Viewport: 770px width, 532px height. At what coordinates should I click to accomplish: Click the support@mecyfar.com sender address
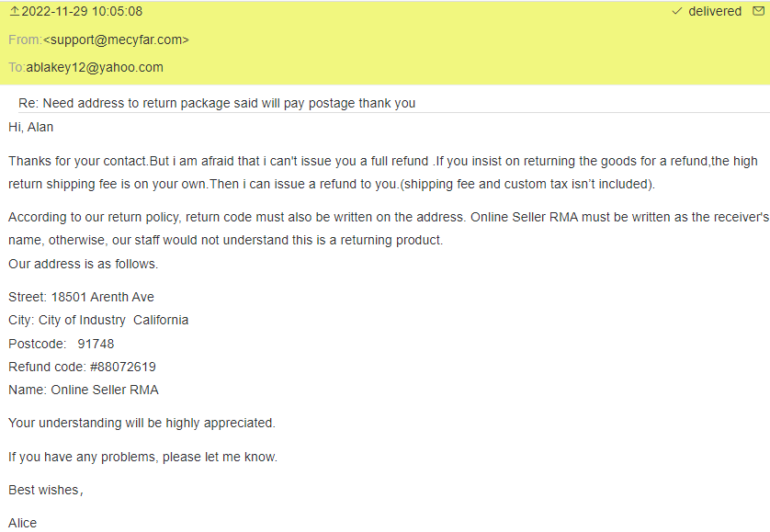(x=116, y=40)
